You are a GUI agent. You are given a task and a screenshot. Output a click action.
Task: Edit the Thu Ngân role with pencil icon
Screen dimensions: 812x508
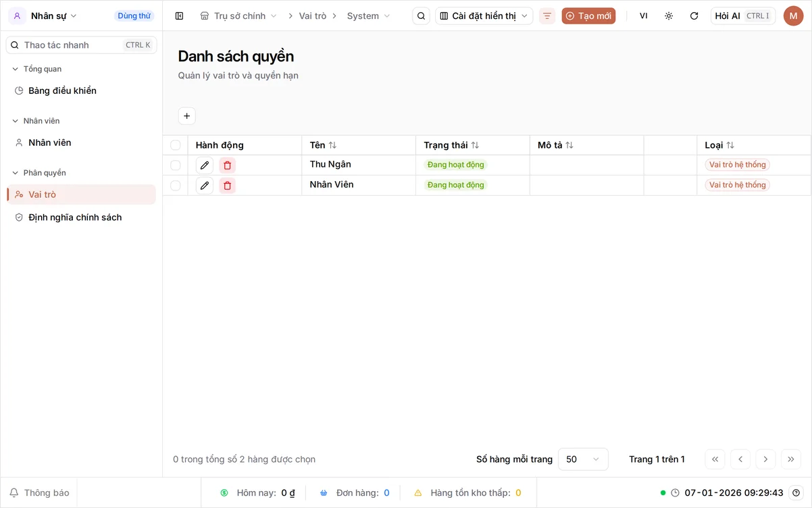click(x=205, y=166)
